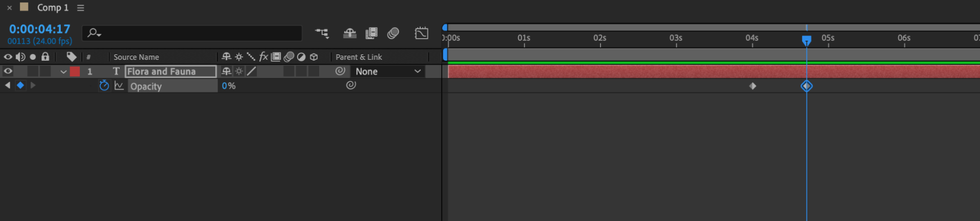Screen dimensions: 980x221
Task: Open the Comp 1 panel menu
Action: click(x=81, y=8)
